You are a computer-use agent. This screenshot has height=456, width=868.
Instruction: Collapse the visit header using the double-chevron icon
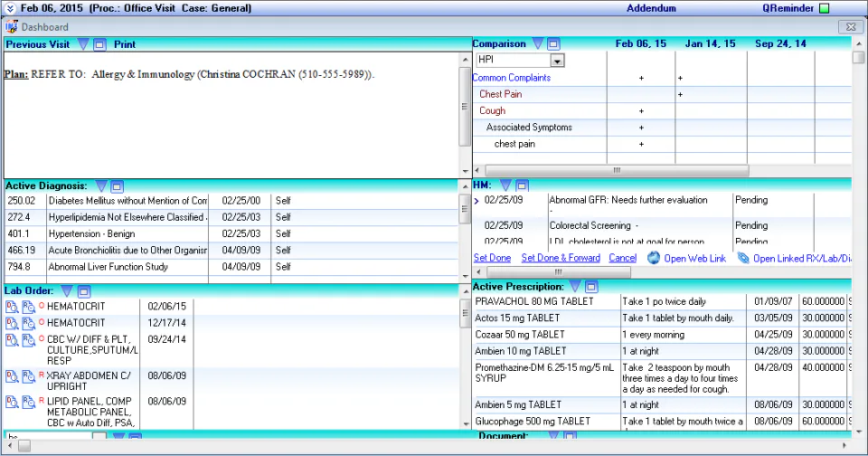10,8
